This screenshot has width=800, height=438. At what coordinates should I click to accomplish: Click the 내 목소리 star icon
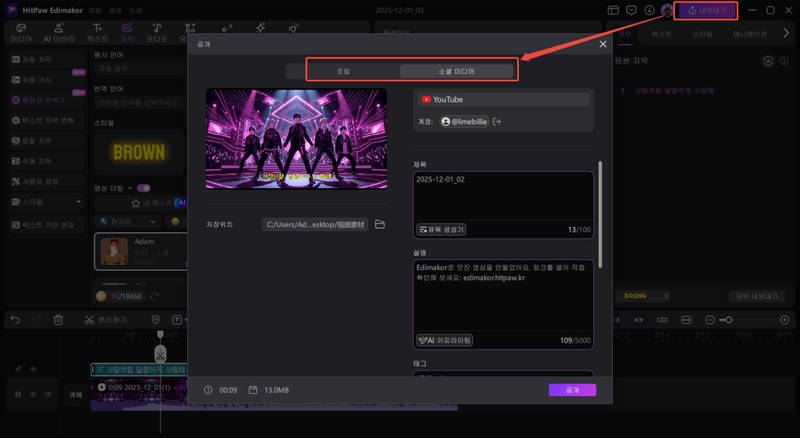point(136,203)
